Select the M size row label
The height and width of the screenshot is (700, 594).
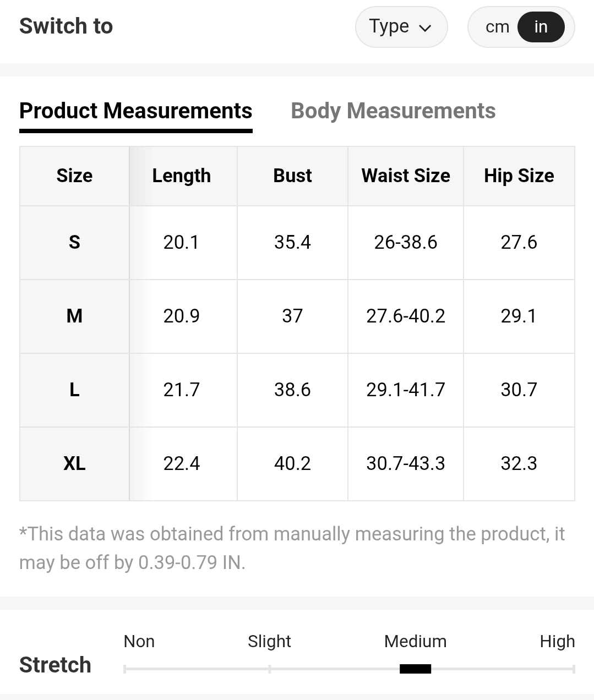pos(74,316)
